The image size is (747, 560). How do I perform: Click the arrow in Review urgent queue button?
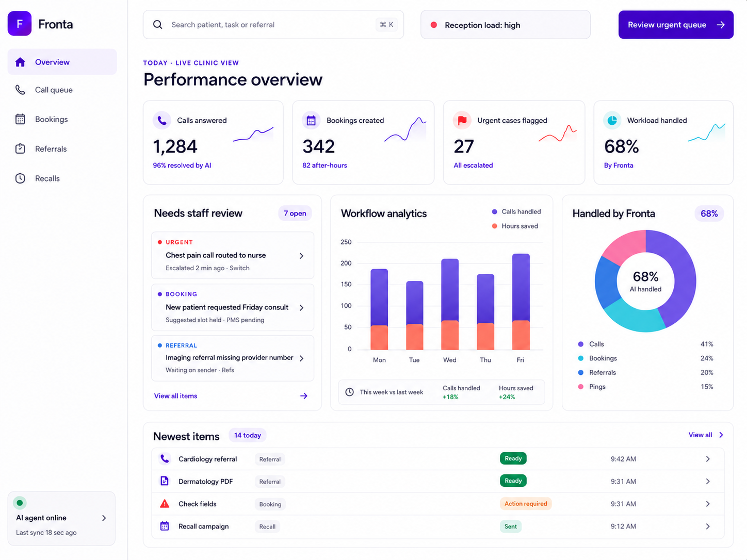point(721,25)
